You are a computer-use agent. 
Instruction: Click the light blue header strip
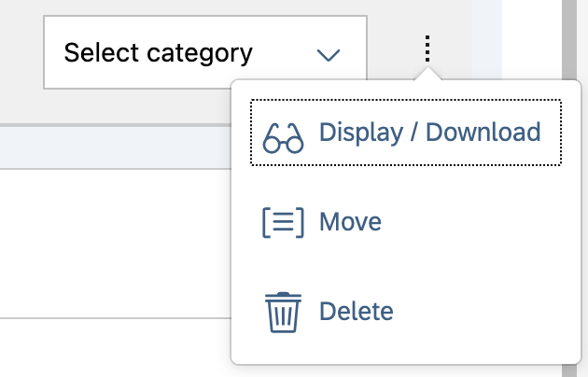[112, 147]
